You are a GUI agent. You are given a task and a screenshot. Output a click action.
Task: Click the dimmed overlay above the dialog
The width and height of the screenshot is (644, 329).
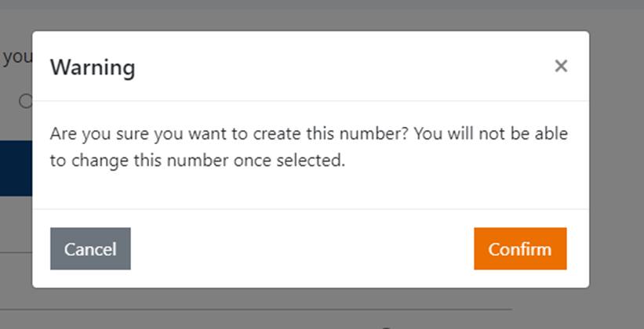coord(314,14)
